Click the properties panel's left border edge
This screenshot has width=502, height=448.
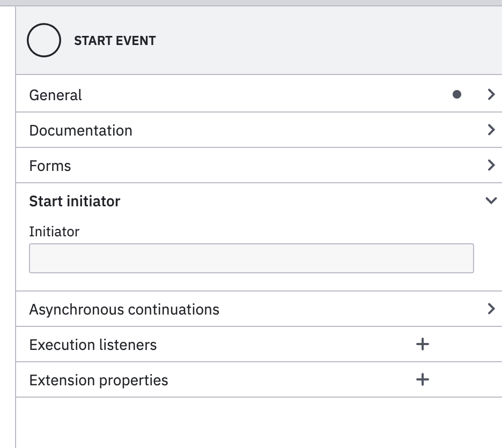[x=16, y=241]
